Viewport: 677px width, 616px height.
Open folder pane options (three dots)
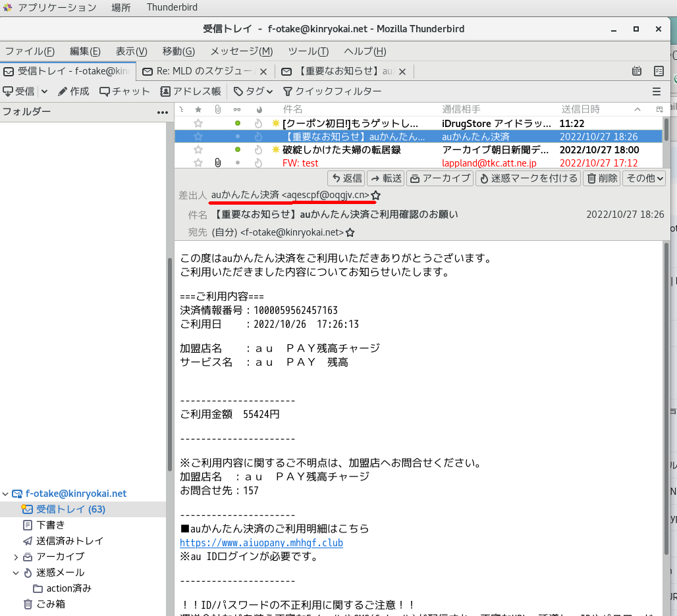click(163, 112)
